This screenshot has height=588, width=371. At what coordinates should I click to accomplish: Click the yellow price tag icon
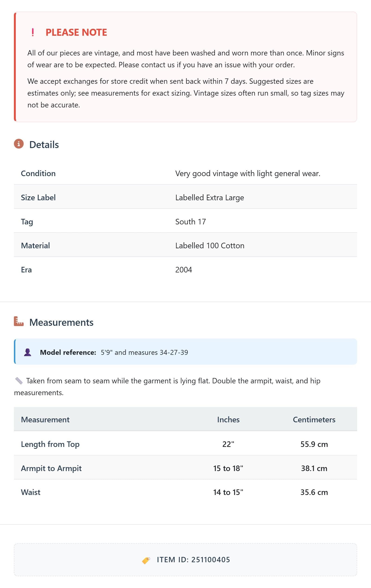[146, 560]
